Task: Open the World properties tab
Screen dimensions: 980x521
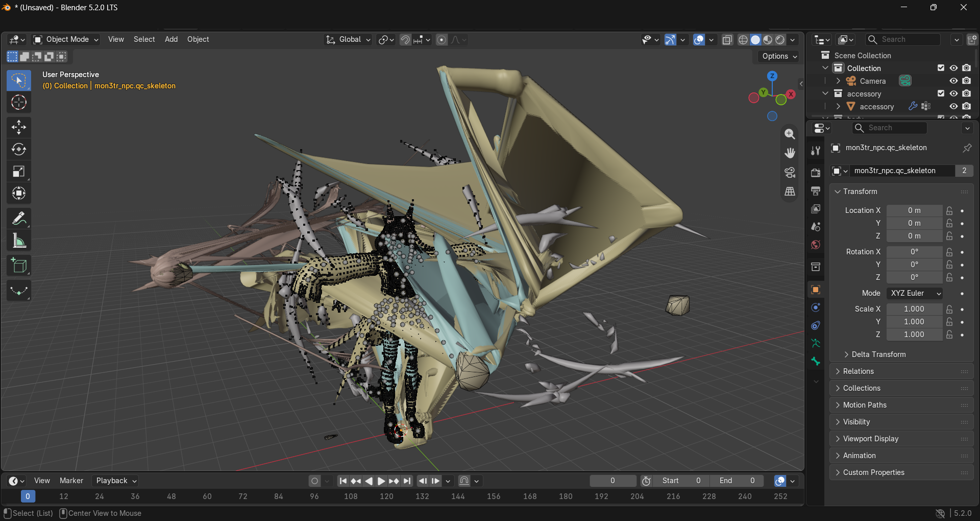Action: [816, 245]
